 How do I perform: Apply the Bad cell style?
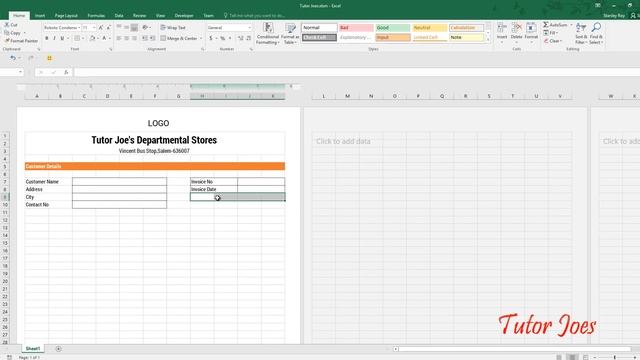tap(356, 28)
